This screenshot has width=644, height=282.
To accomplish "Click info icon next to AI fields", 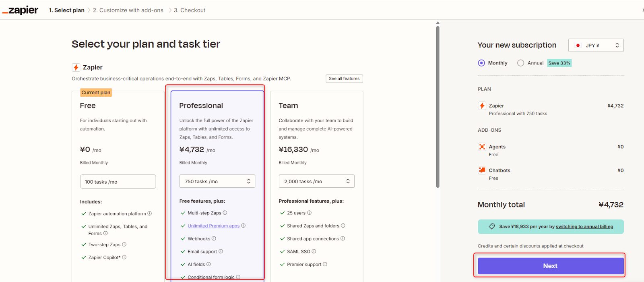I will click(x=209, y=264).
